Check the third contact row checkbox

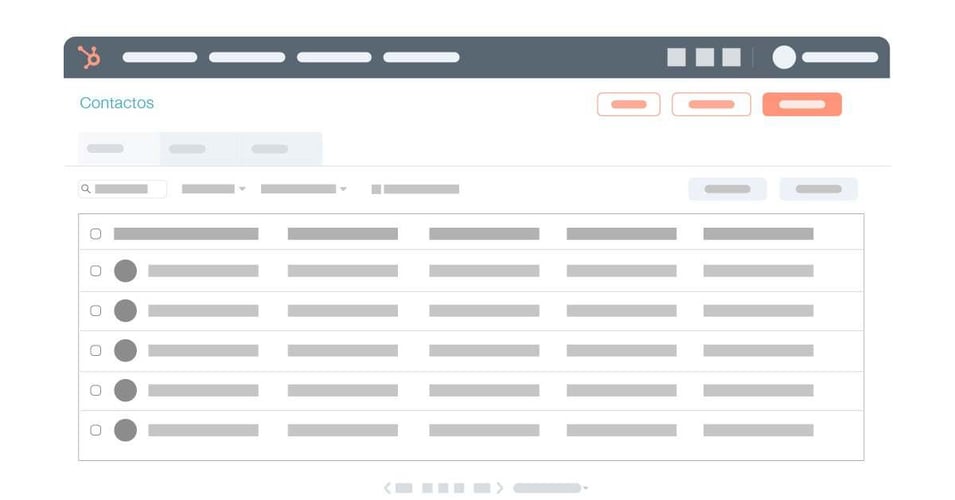(96, 351)
